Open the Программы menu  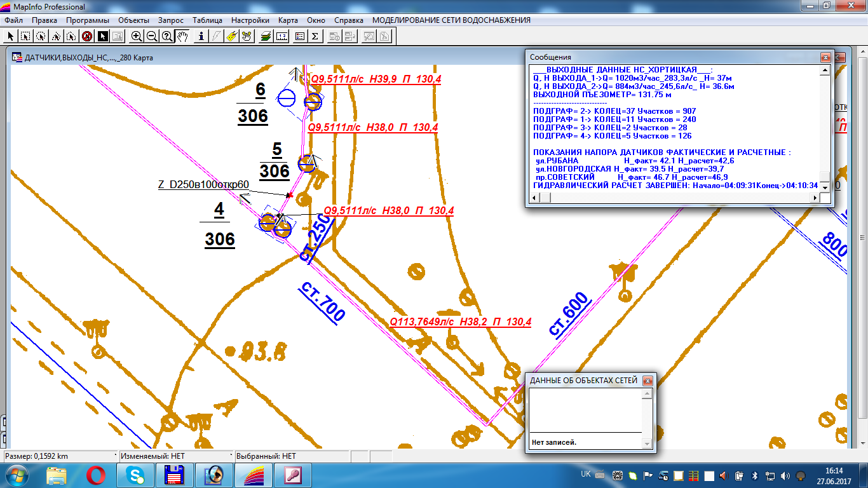88,20
